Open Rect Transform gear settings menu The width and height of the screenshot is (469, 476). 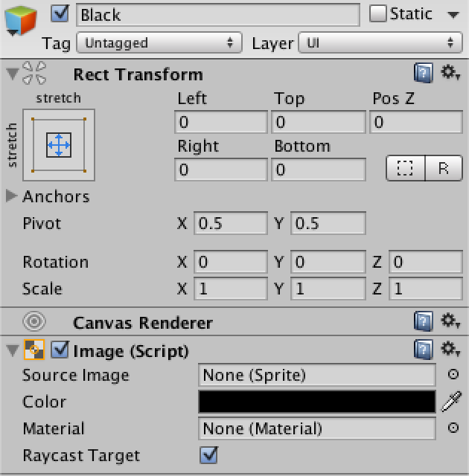450,73
